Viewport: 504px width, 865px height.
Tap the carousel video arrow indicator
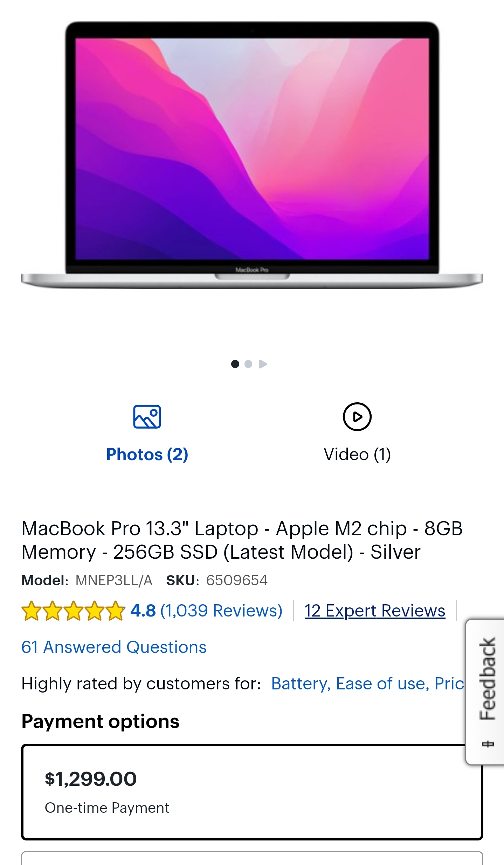click(263, 364)
